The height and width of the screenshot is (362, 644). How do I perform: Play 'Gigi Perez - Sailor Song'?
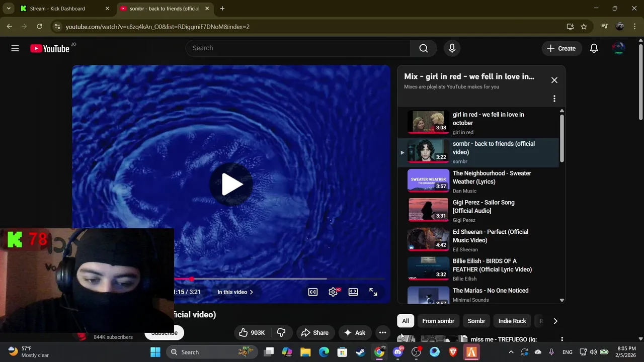[x=478, y=211]
